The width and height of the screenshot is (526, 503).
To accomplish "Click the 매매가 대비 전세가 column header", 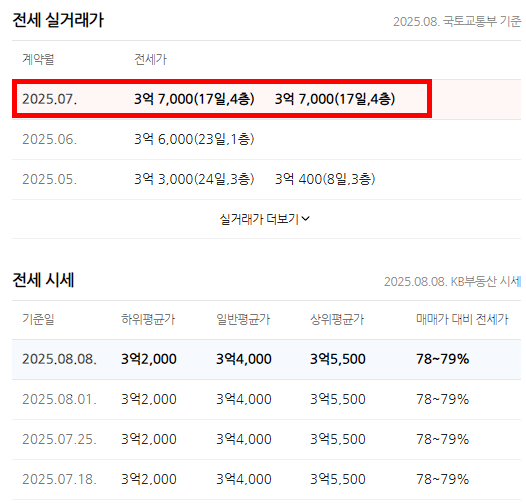I will tap(462, 319).
